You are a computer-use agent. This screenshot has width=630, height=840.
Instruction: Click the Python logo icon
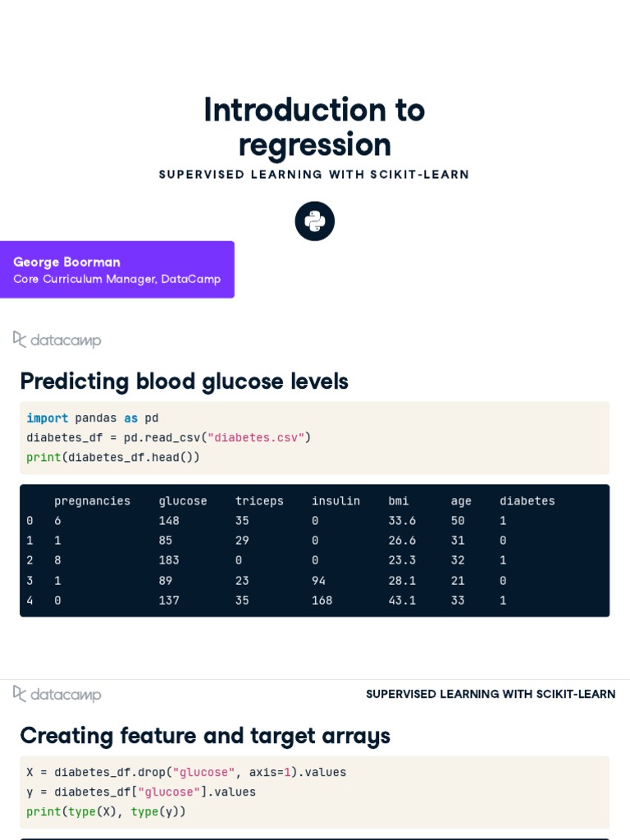click(x=315, y=221)
